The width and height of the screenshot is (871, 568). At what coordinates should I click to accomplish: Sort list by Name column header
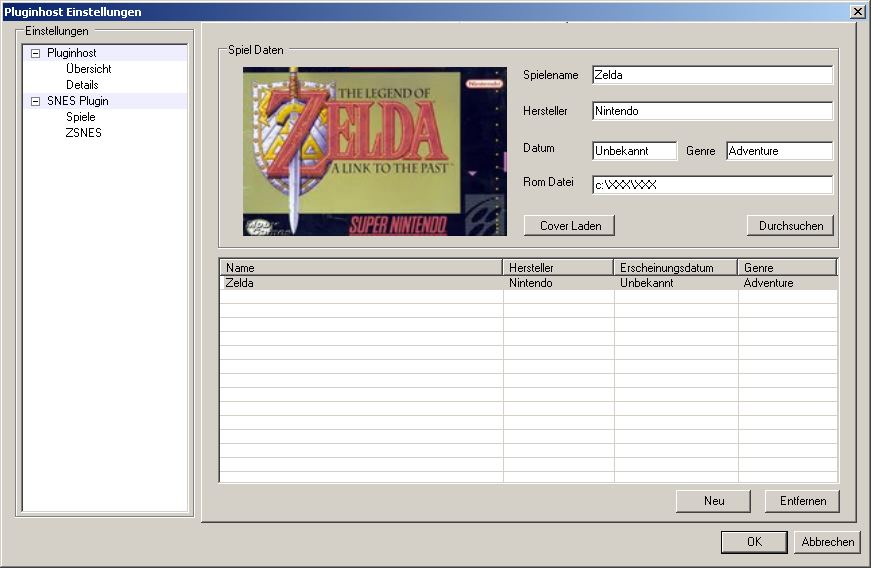coord(361,268)
